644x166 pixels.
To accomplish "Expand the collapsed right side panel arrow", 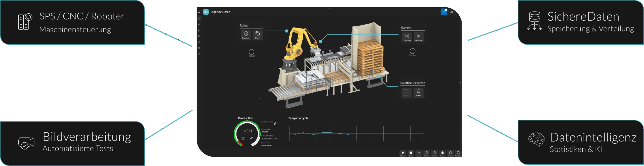I will pos(461,83).
